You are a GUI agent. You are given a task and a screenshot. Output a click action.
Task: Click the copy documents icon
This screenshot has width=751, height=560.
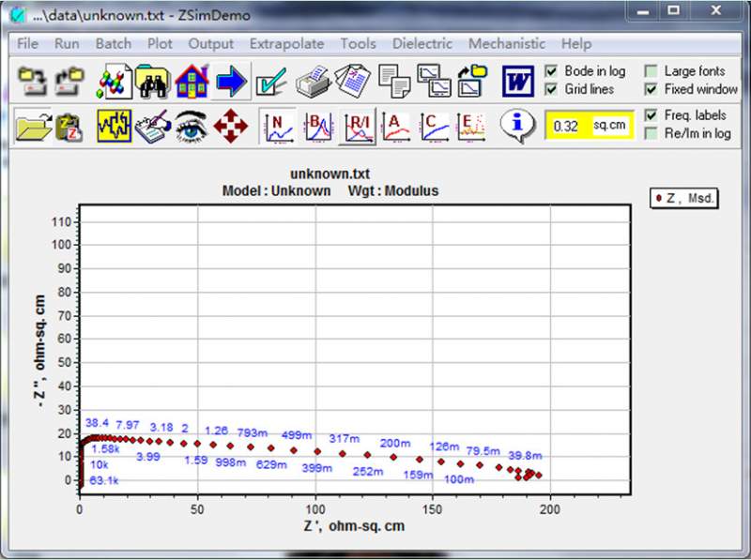(394, 82)
